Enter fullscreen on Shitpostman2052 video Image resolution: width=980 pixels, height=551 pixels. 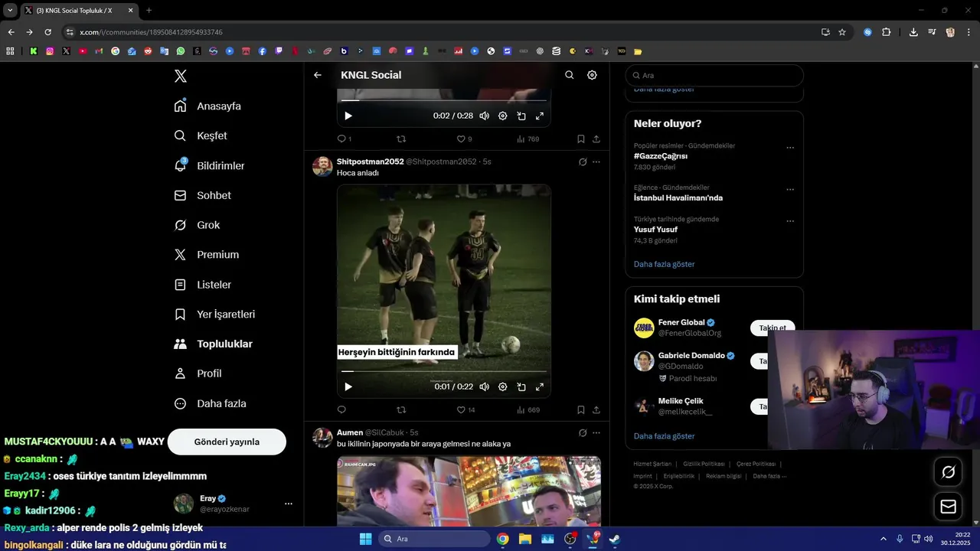pyautogui.click(x=539, y=386)
